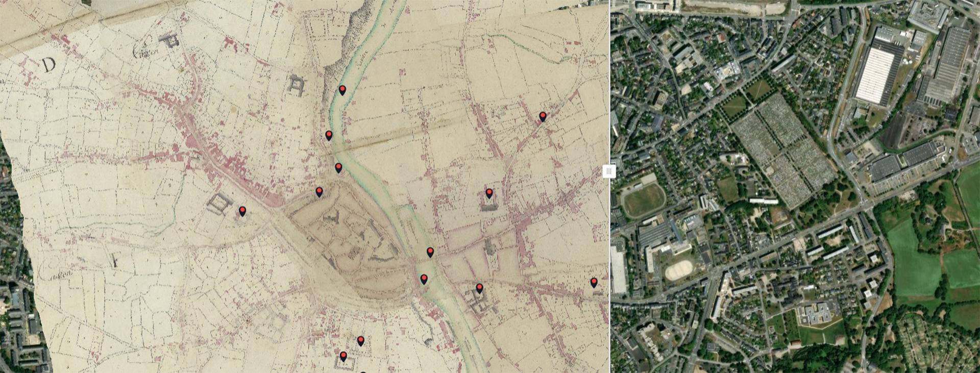
Task: Open the pin at the river crossing east of the fortress
Action: click(430, 252)
